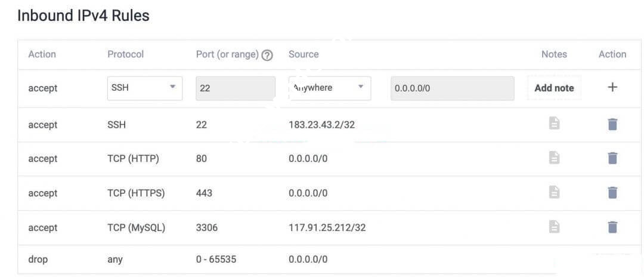Open the SSH protocol dropdown

[145, 88]
